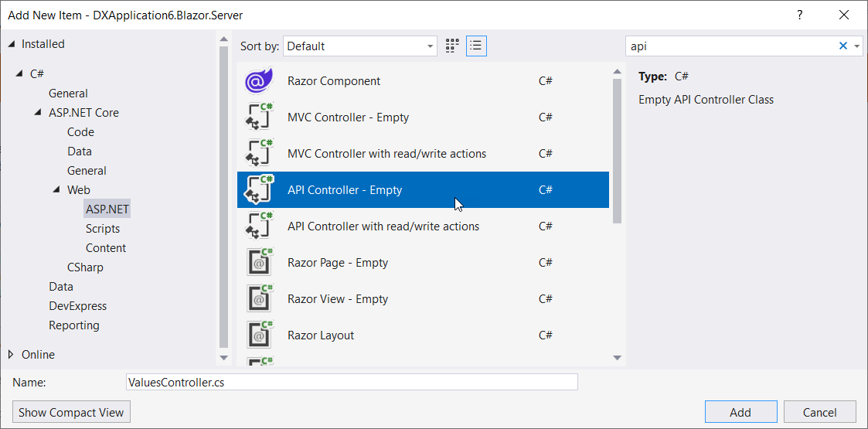868x429 pixels.
Task: Select the DevExpress category
Action: [77, 306]
